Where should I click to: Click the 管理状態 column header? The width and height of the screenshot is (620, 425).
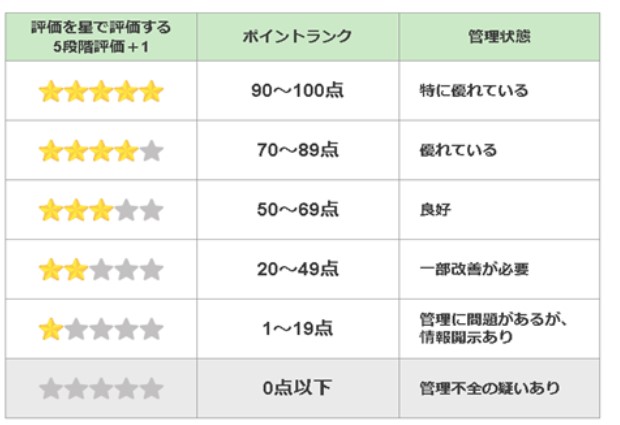499,37
